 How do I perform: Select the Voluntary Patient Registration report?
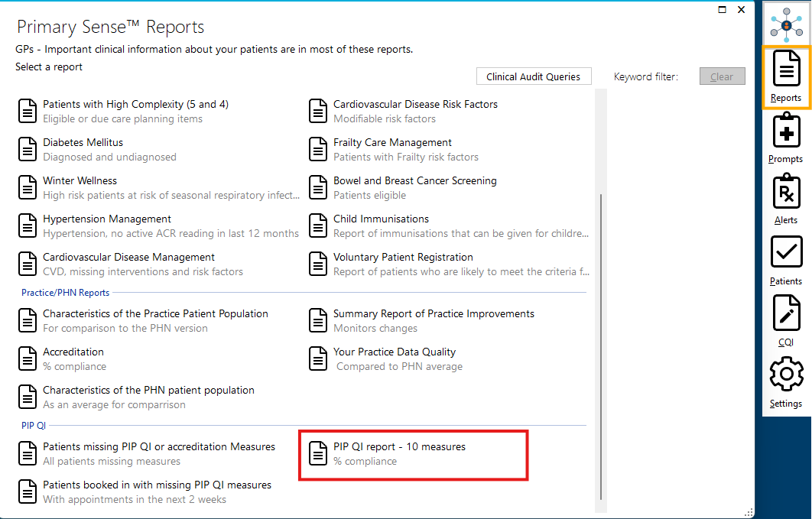(x=403, y=258)
